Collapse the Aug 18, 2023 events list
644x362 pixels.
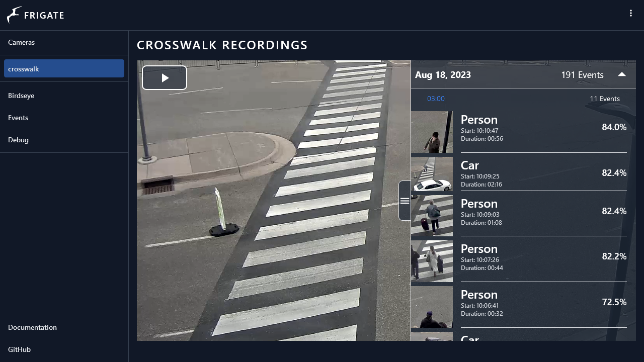[622, 74]
